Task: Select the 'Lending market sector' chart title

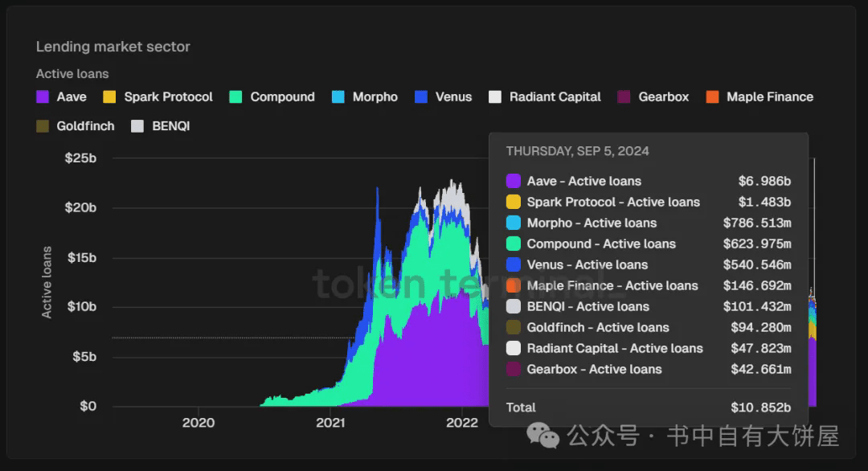Action: [x=113, y=47]
